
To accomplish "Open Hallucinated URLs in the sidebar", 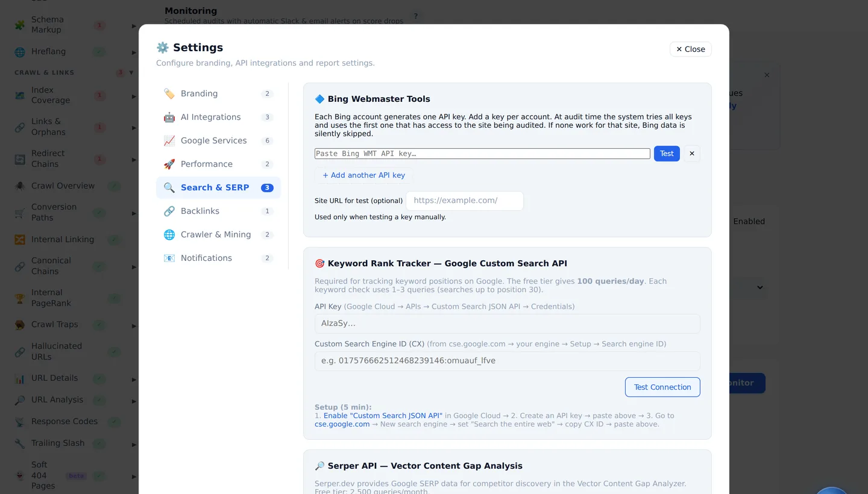I will pyautogui.click(x=56, y=351).
